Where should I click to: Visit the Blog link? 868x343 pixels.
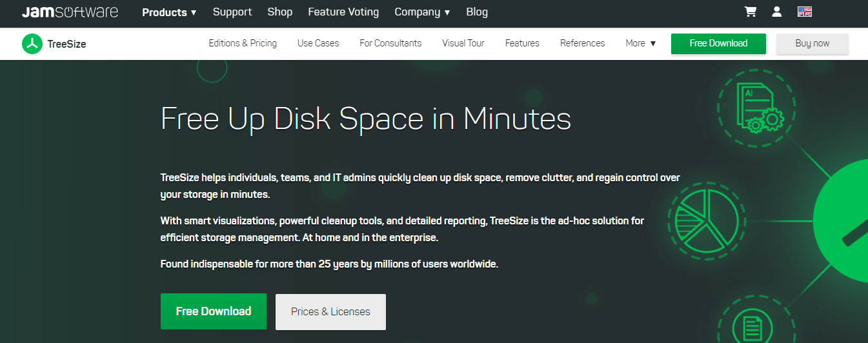(x=477, y=12)
